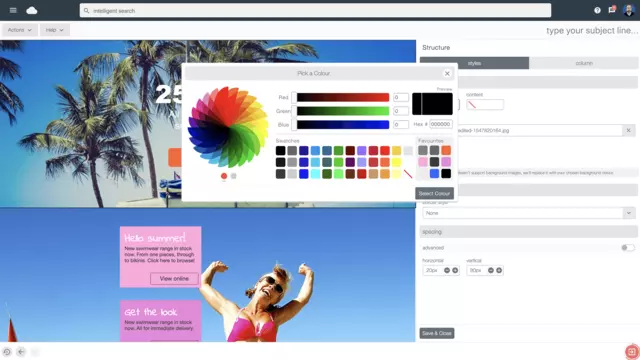
Task: Click the View online button
Action: point(174,278)
